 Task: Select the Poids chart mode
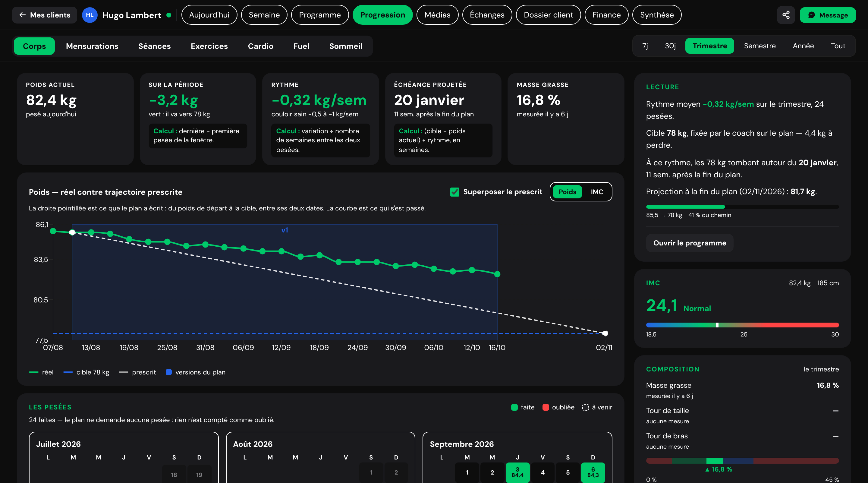tap(568, 192)
